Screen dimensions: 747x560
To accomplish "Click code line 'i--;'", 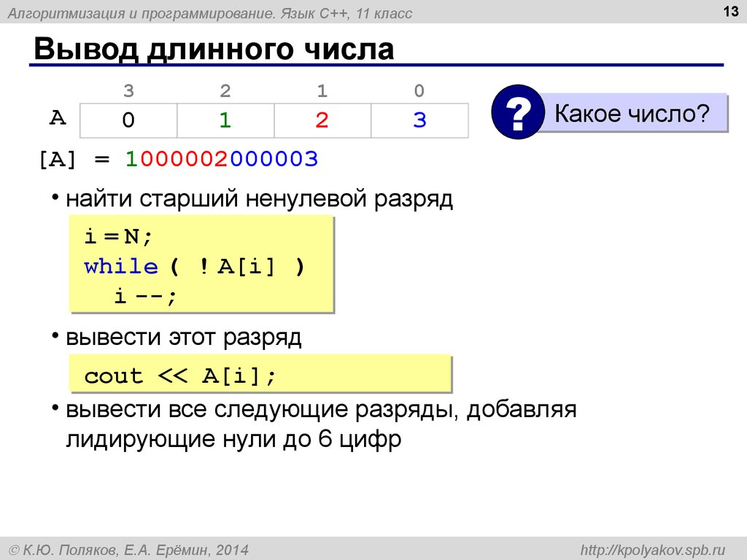I will click(145, 296).
